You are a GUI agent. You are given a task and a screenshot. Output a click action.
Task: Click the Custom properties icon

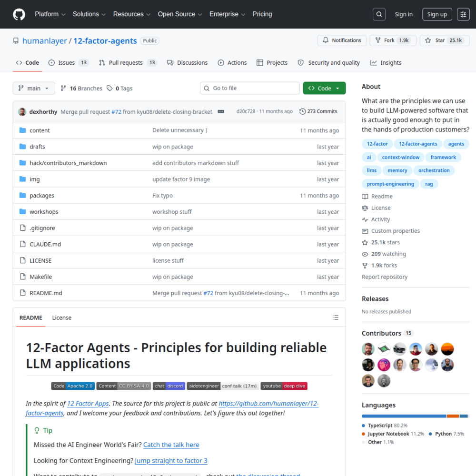(x=365, y=231)
